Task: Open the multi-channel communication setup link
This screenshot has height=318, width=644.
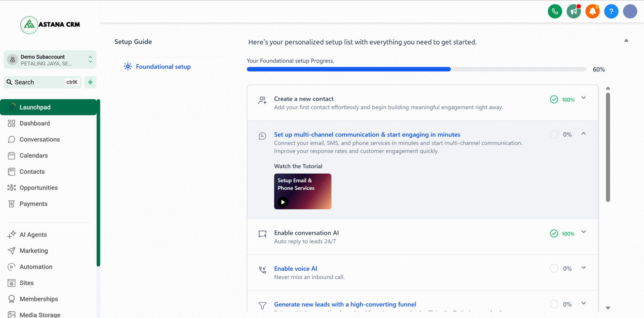Action: click(x=367, y=134)
